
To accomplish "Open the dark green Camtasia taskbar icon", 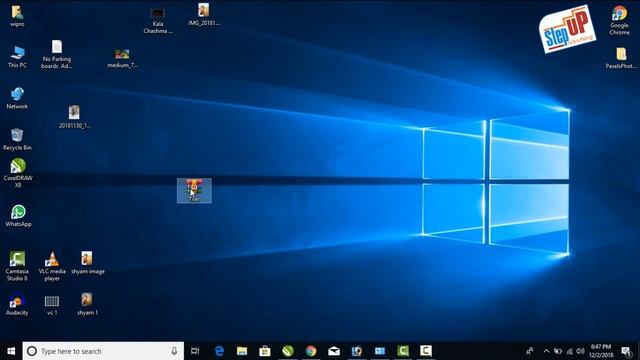I will pos(403,351).
